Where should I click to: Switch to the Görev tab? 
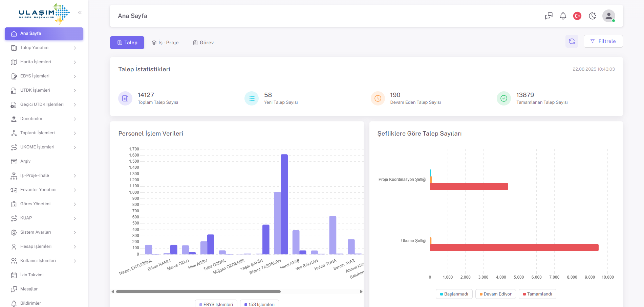[x=203, y=43]
